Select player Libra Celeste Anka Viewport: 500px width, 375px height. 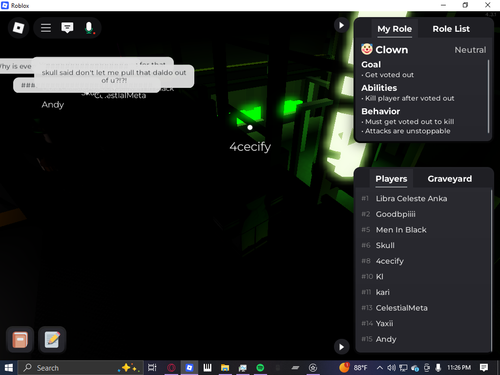pos(423,198)
